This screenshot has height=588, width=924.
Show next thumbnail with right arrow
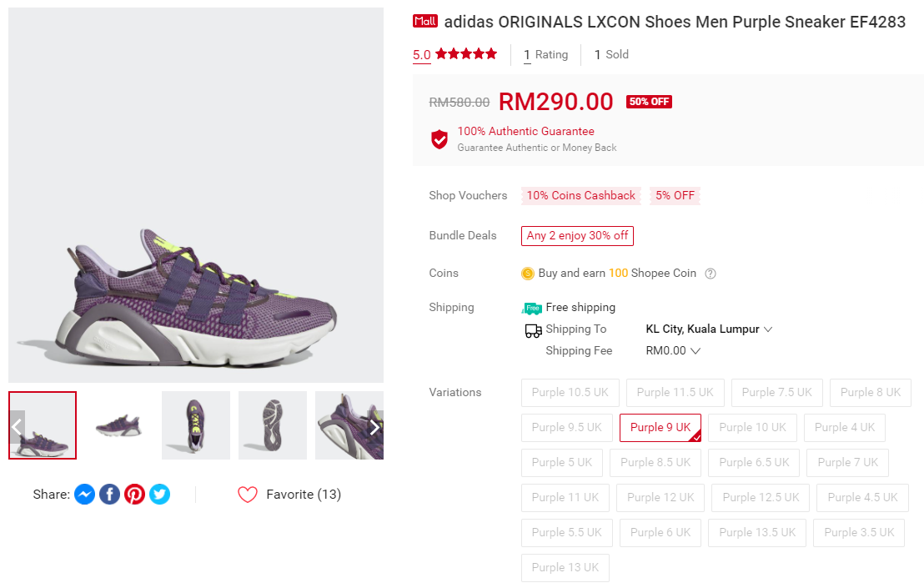pyautogui.click(x=374, y=427)
